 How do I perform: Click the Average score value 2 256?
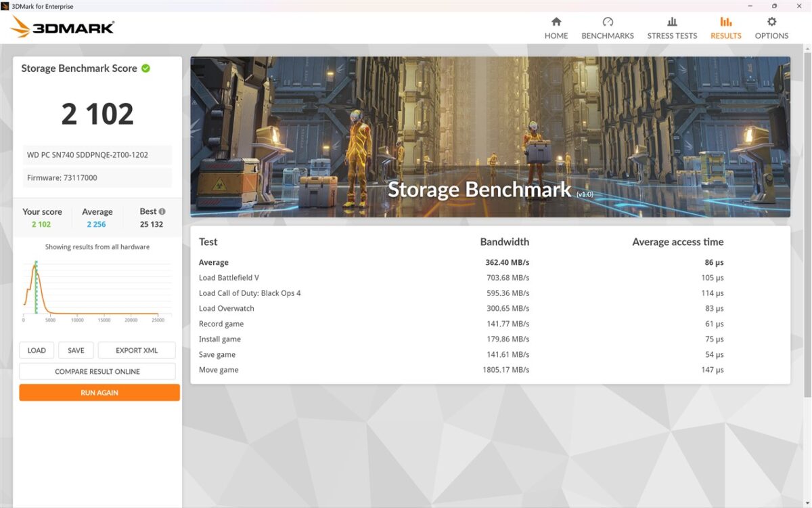click(x=96, y=224)
